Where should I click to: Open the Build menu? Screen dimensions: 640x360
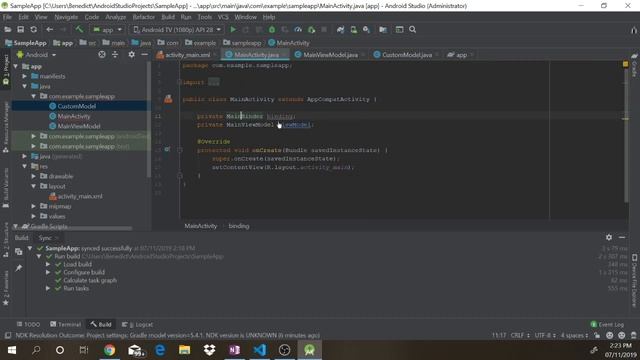pyautogui.click(x=168, y=17)
